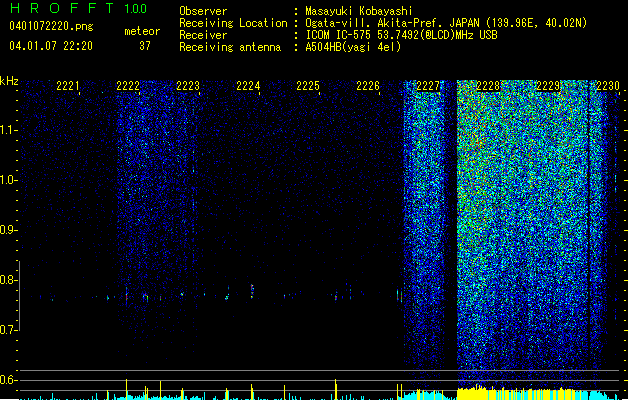Click the 0.8 kHz axis label
This screenshot has height=400, width=629.
pyautogui.click(x=8, y=280)
